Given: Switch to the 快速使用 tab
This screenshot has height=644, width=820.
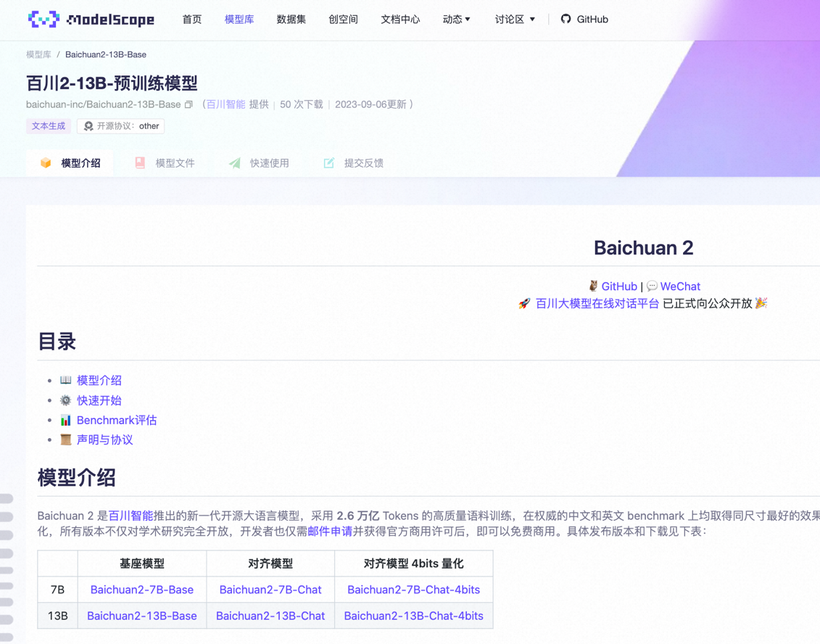Looking at the screenshot, I should click(260, 163).
